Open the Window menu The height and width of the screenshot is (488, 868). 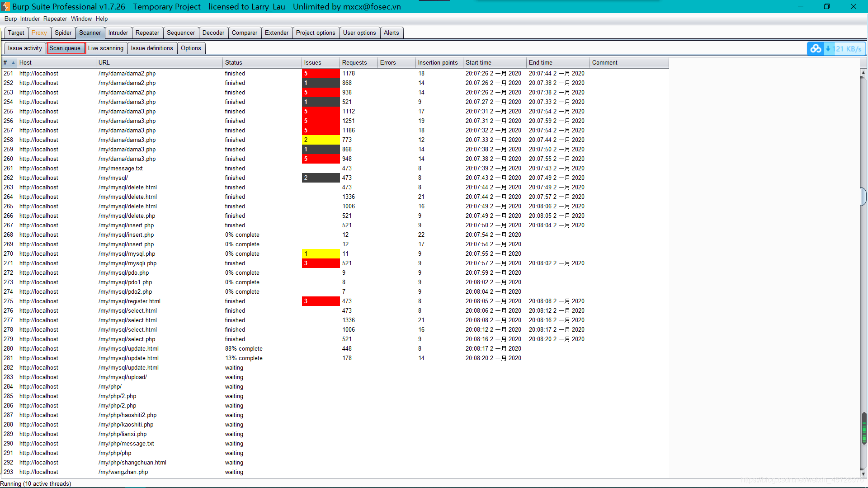(80, 19)
